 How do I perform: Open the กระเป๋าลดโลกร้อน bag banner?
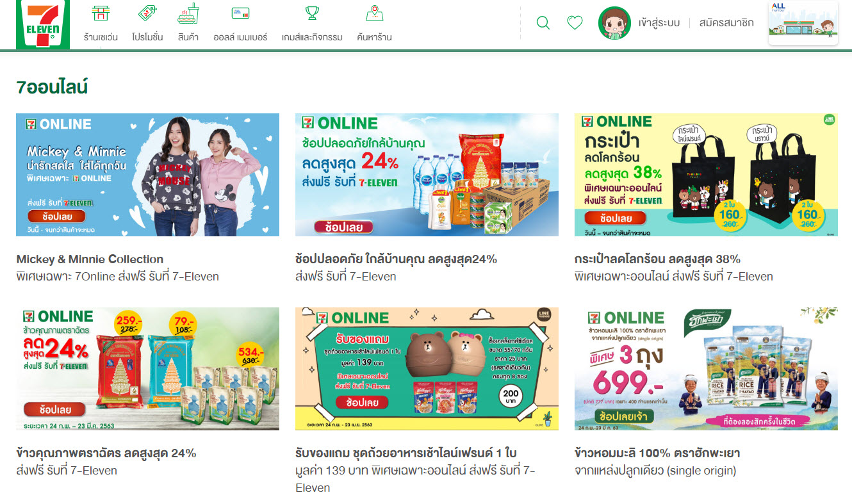[706, 175]
